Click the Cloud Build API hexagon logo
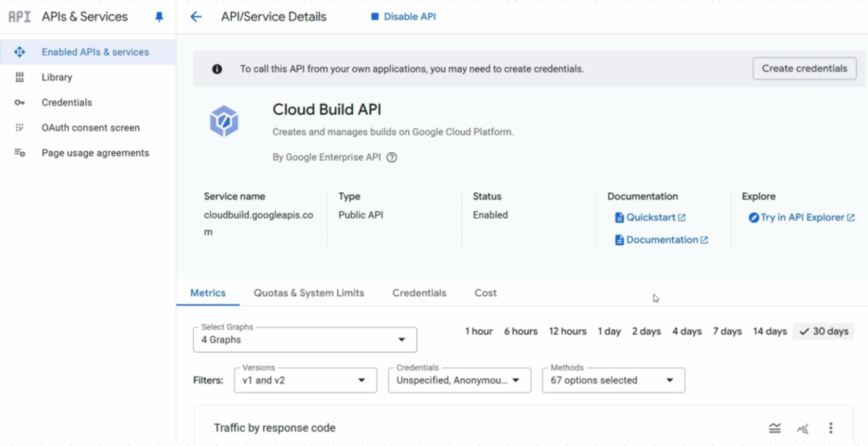868x446 pixels. click(x=224, y=121)
